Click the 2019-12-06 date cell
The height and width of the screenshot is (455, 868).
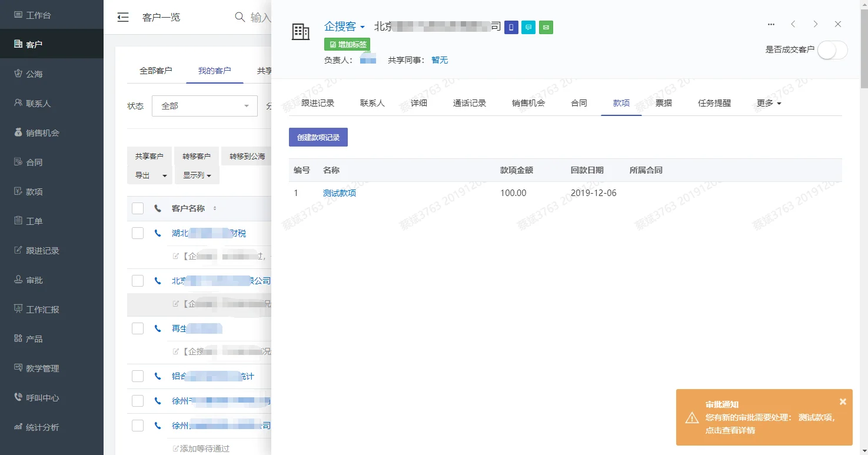pos(594,193)
